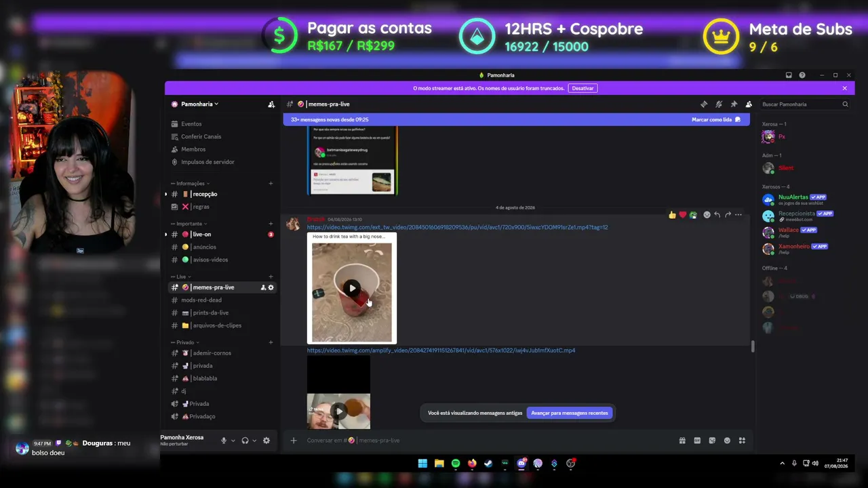Add a channel to Live category
Image resolution: width=868 pixels, height=488 pixels.
click(x=271, y=277)
